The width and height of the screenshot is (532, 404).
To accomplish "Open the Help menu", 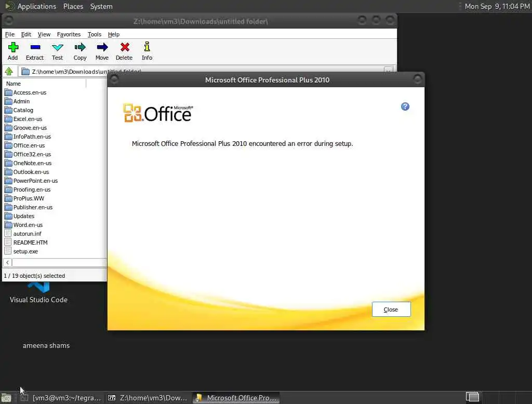I will [114, 34].
